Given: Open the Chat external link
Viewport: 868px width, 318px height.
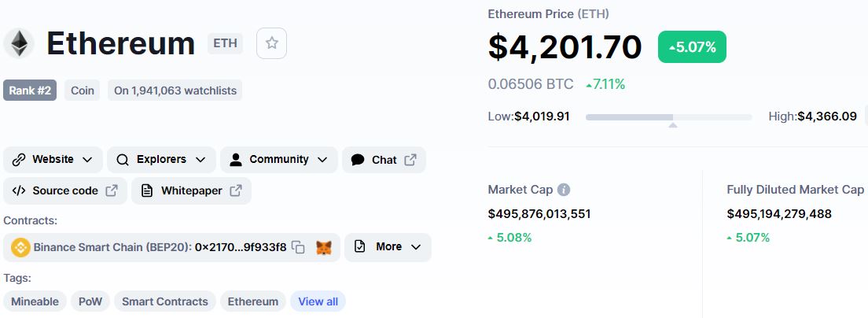Looking at the screenshot, I should pos(384,160).
